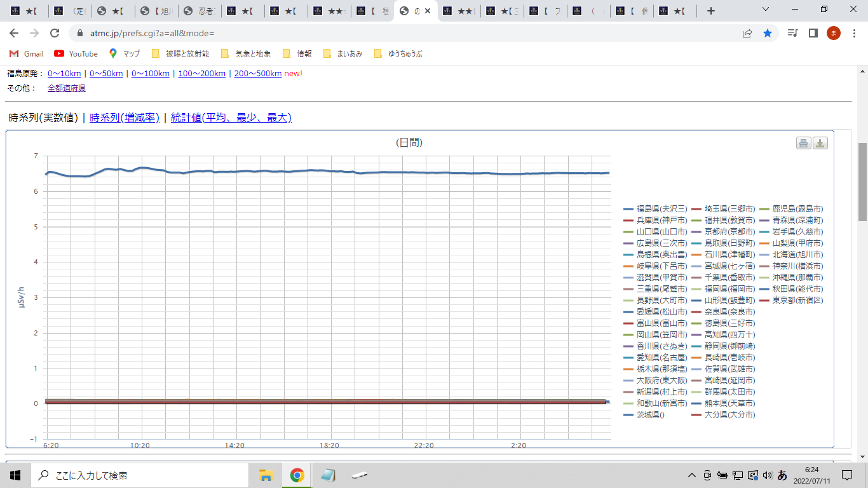
Task: Hide the 北海道(旭川市) series
Action: tap(791, 254)
